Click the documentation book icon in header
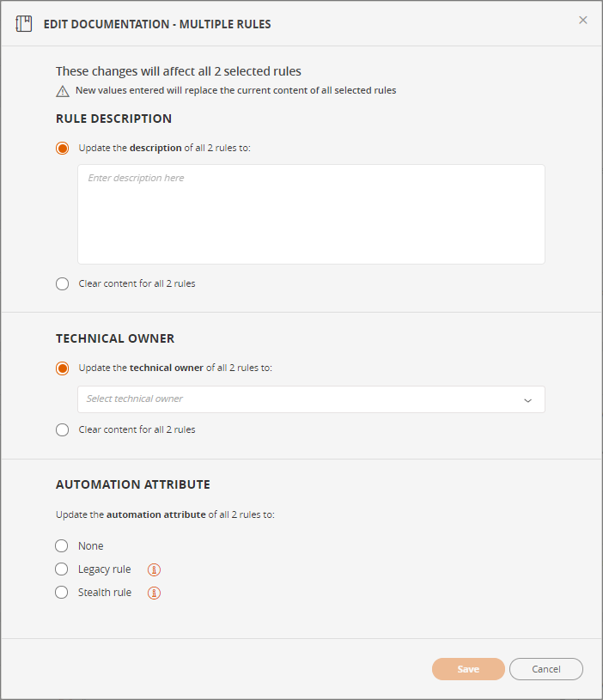The height and width of the screenshot is (700, 603). click(24, 24)
